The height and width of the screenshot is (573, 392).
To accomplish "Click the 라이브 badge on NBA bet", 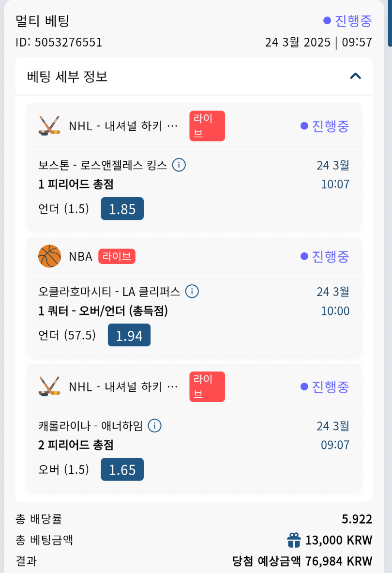I will [x=117, y=256].
